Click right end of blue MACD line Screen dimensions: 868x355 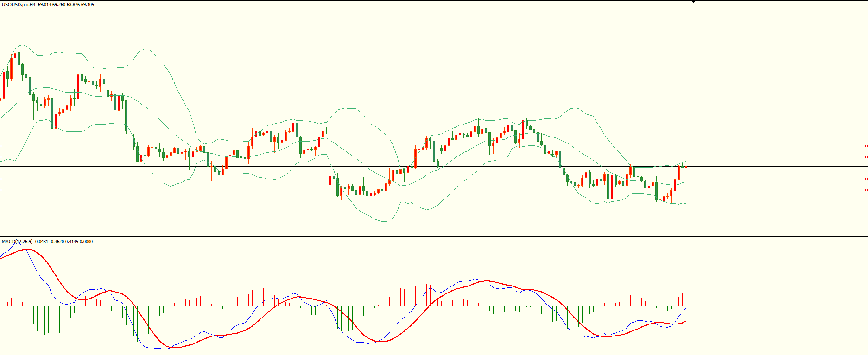[686, 308]
